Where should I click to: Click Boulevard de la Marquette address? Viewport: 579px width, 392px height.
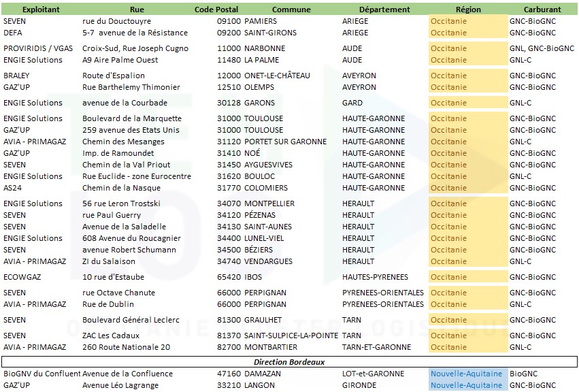point(132,118)
